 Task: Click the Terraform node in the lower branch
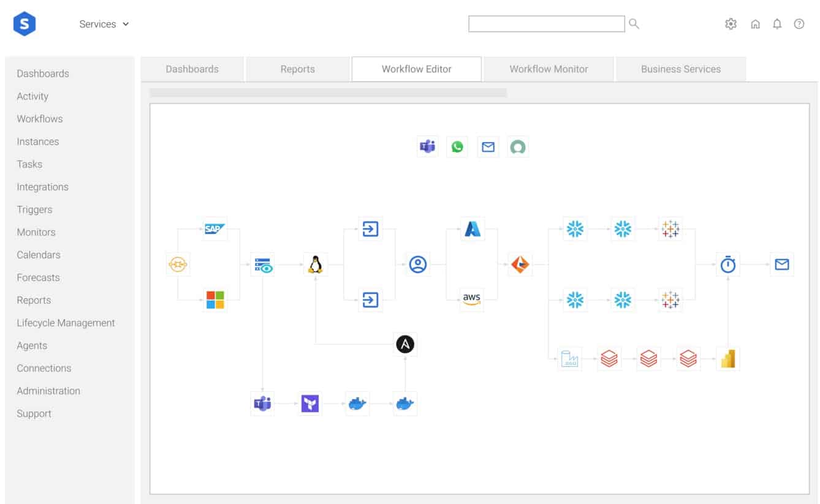pyautogui.click(x=309, y=403)
